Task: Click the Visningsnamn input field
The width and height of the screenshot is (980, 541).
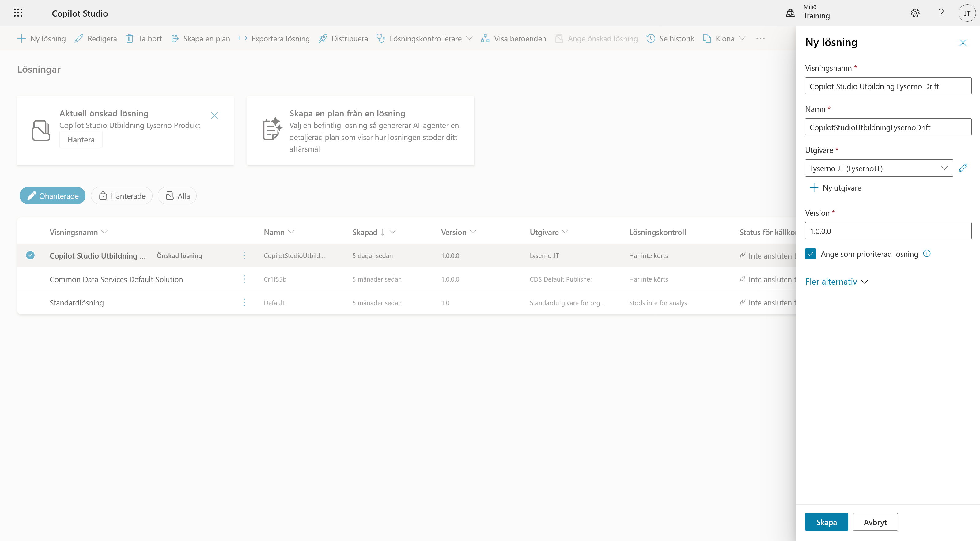Action: click(888, 86)
